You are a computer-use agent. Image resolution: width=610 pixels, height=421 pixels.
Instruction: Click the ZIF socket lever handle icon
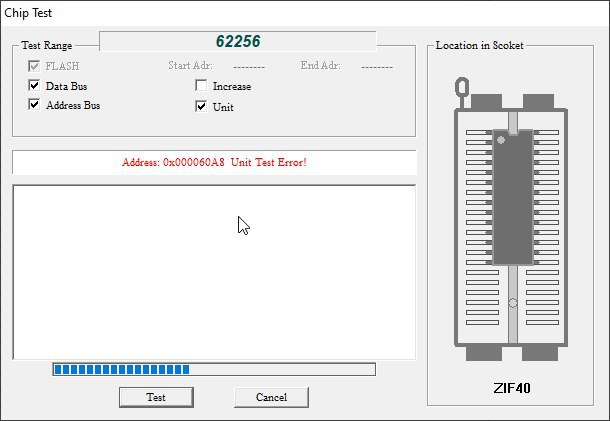click(462, 93)
